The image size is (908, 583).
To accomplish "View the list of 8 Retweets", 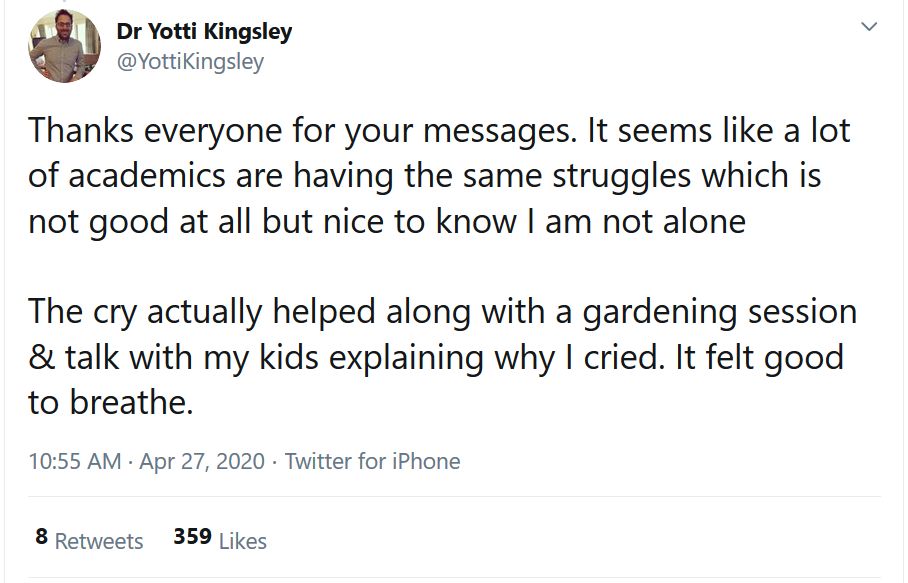I will (89, 540).
